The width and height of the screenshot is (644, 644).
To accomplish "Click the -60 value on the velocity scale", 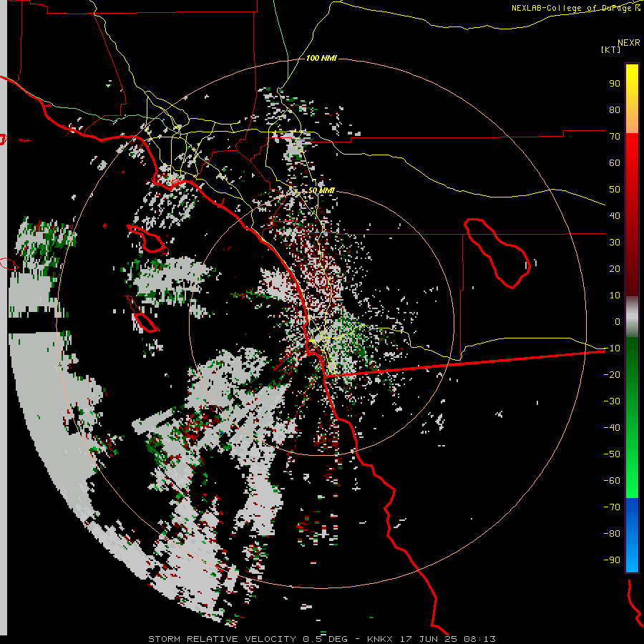I will point(612,481).
